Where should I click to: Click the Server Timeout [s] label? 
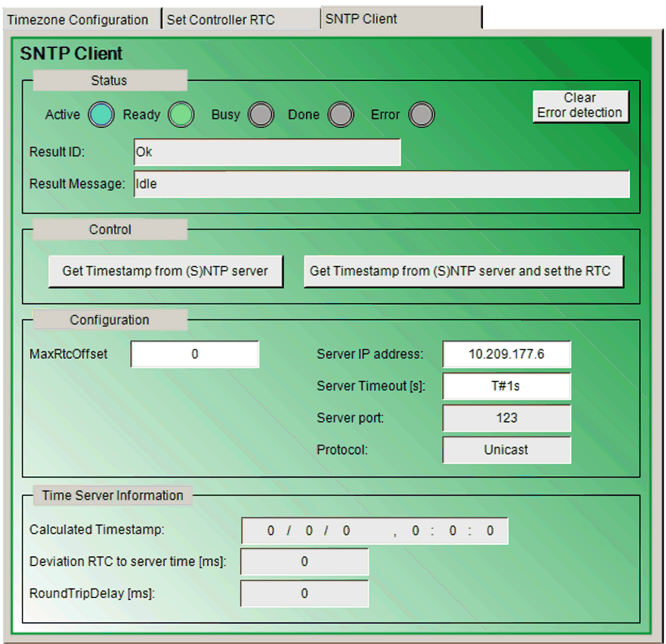point(371,386)
